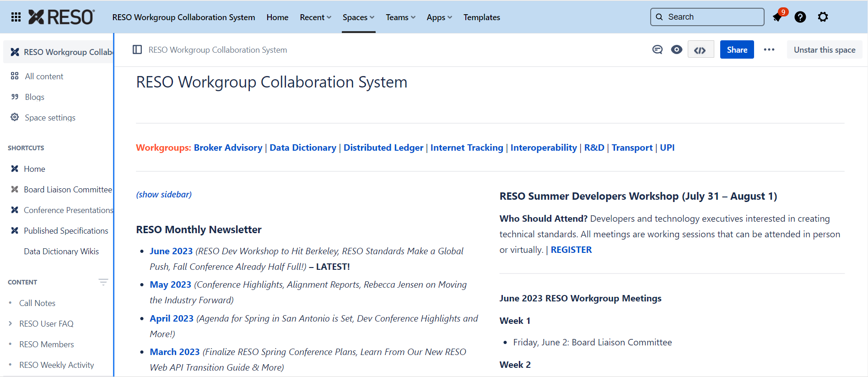868x377 pixels.
Task: Open the Transport workgroup link
Action: (632, 148)
